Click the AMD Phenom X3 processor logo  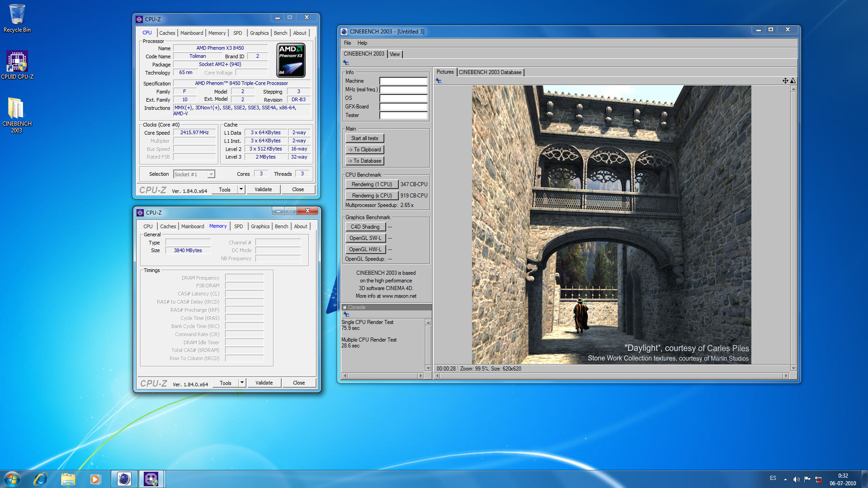[x=291, y=60]
